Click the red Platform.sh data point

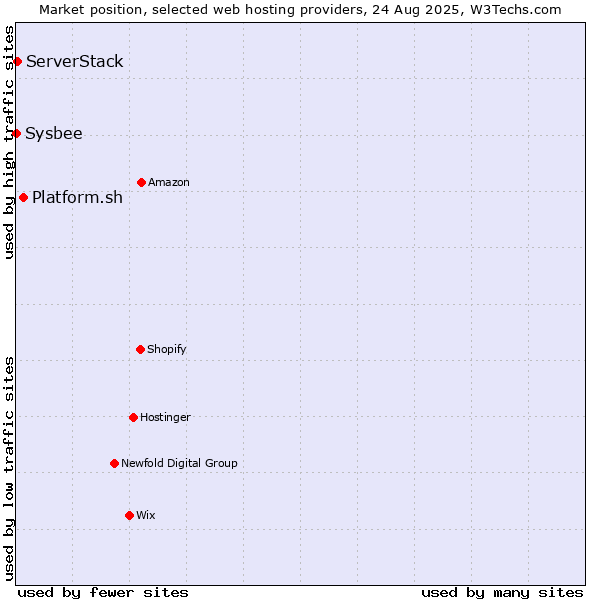click(24, 198)
